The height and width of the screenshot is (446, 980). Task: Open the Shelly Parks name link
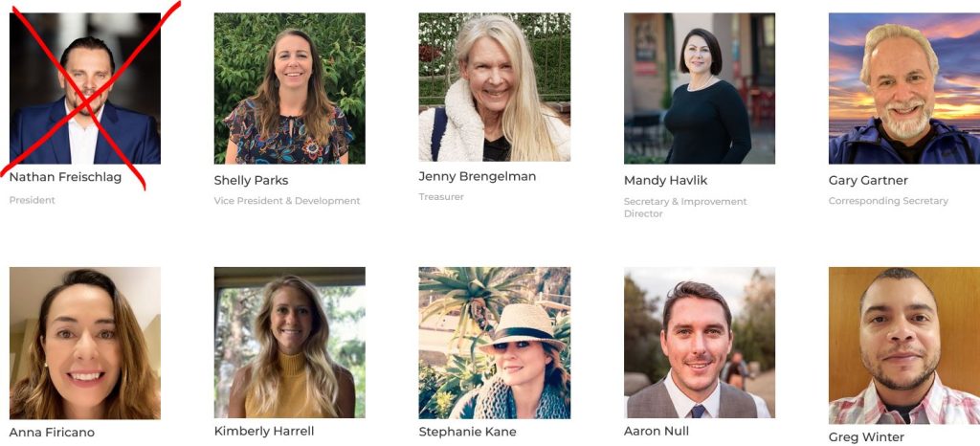[252, 181]
